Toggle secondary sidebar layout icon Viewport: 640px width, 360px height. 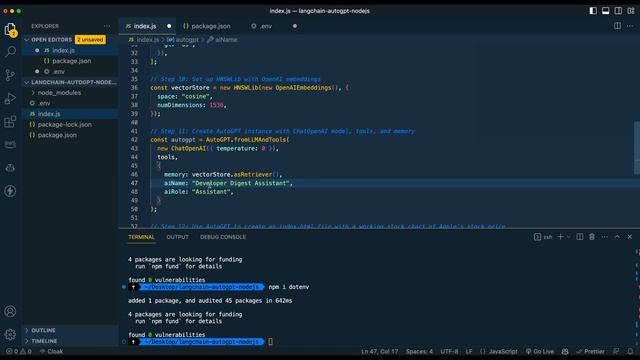618,11
